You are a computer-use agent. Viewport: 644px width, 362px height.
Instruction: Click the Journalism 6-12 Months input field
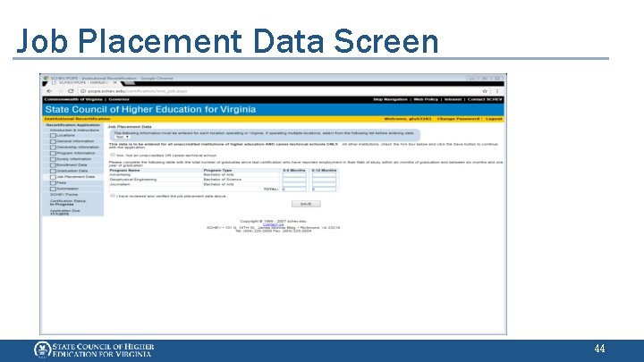click(x=324, y=184)
